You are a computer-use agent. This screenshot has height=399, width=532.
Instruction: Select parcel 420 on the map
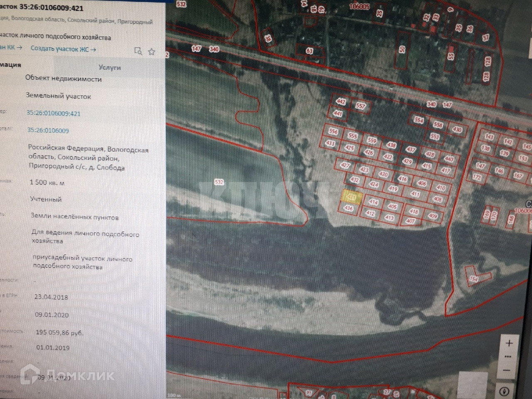[x=383, y=175]
